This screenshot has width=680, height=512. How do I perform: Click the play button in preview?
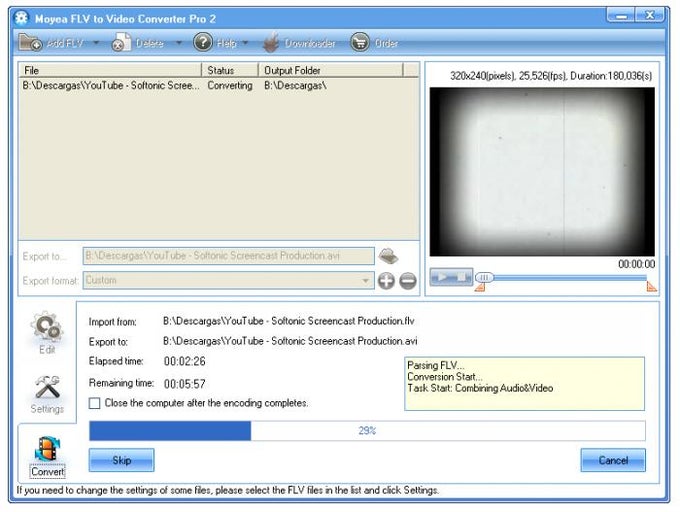click(441, 277)
